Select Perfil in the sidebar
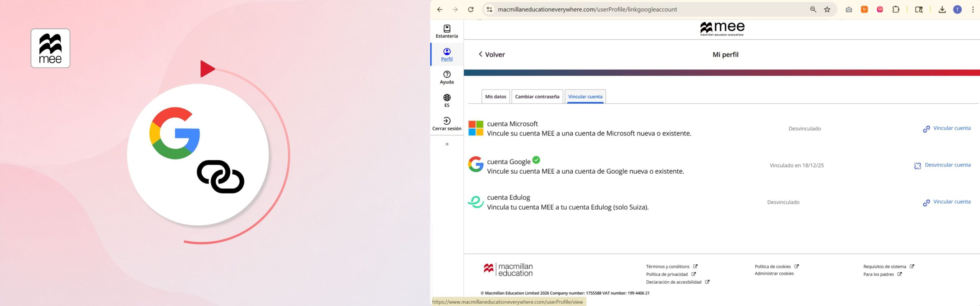 (x=447, y=54)
